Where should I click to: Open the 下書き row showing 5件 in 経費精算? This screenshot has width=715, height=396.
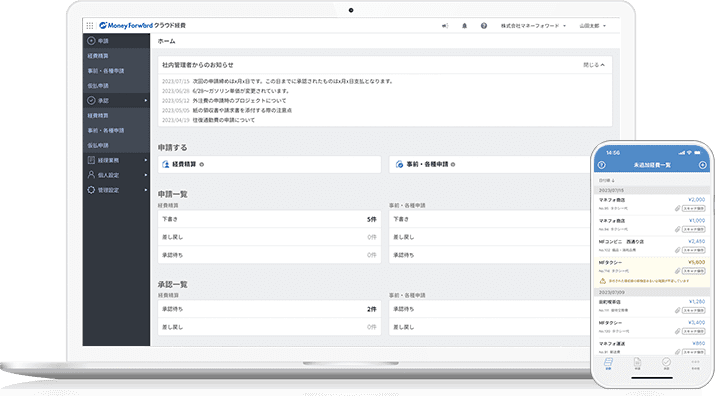(269, 219)
